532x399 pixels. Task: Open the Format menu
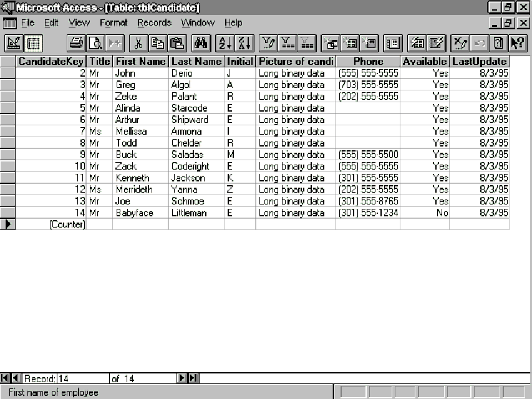114,23
